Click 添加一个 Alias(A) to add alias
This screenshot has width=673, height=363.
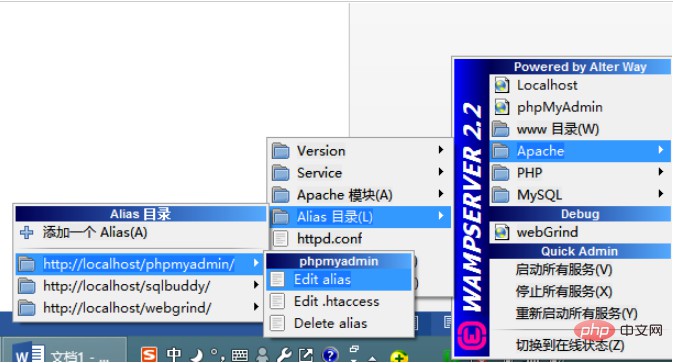click(141, 233)
